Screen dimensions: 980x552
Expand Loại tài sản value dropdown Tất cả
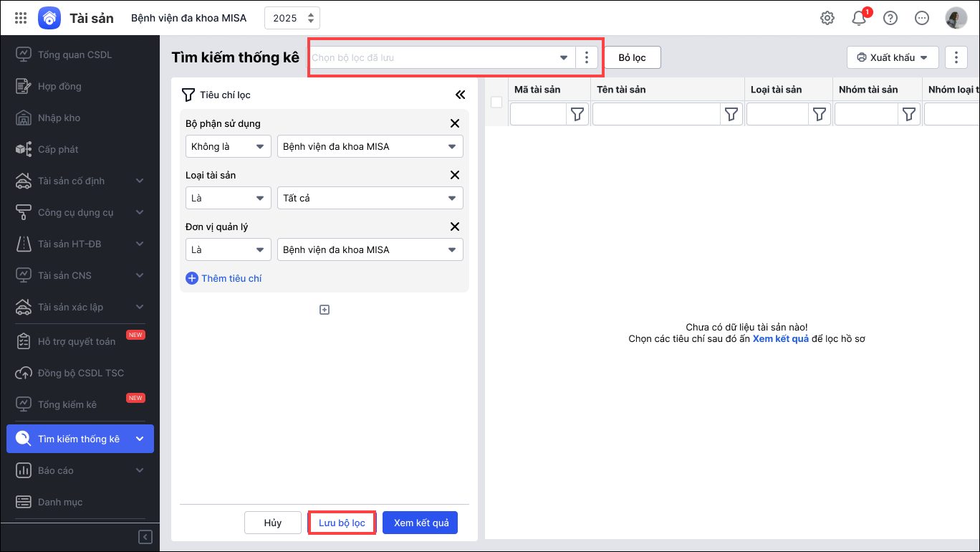[370, 198]
